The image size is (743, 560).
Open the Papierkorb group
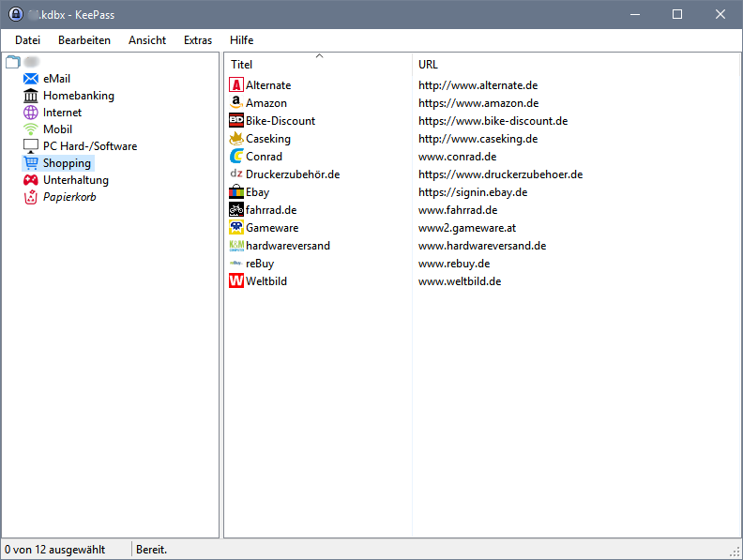coord(69,197)
